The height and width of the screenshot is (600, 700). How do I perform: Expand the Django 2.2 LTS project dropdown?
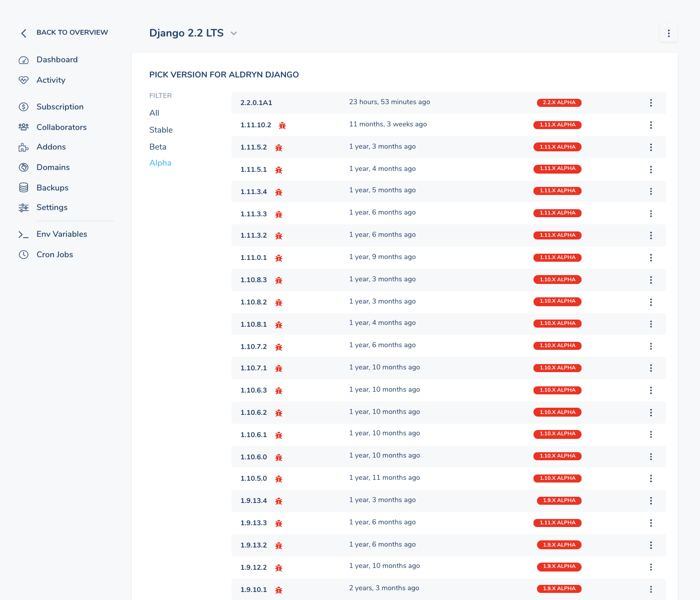tap(234, 33)
